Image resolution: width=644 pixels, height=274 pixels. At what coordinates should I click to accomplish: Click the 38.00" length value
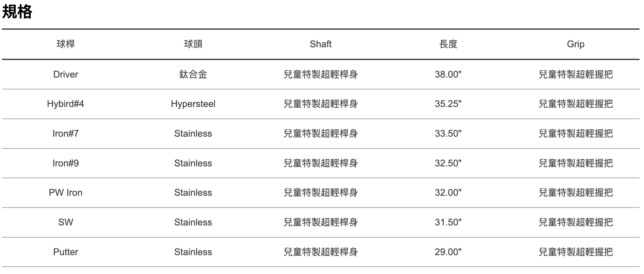tap(448, 74)
